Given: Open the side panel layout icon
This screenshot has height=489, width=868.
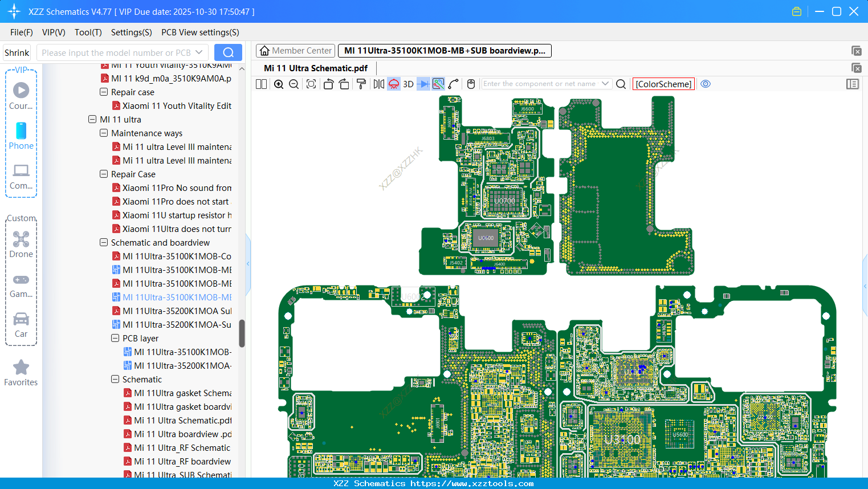Looking at the screenshot, I should click(x=853, y=84).
